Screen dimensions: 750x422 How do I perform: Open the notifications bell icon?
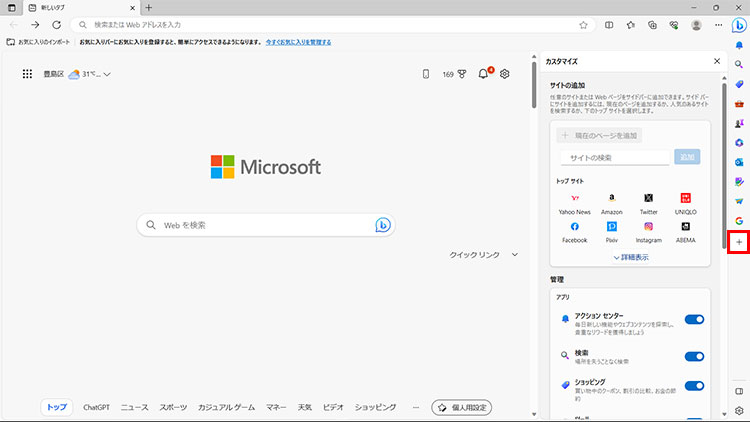tap(484, 74)
